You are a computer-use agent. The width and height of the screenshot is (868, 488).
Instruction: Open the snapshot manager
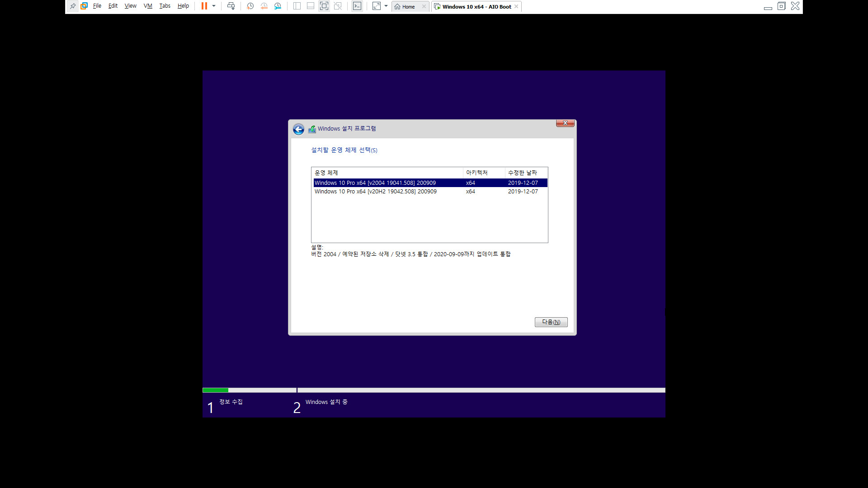(278, 6)
